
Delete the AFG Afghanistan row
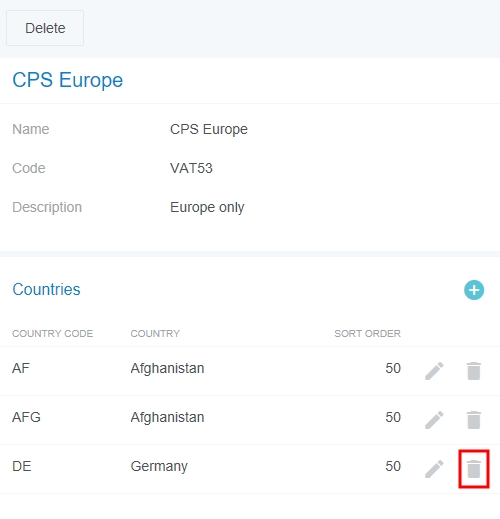474,420
